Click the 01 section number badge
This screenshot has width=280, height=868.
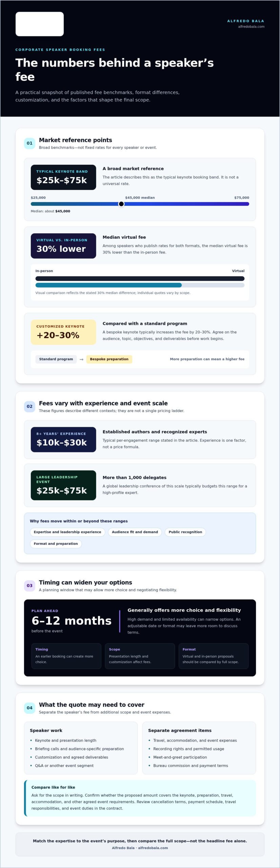(29, 143)
